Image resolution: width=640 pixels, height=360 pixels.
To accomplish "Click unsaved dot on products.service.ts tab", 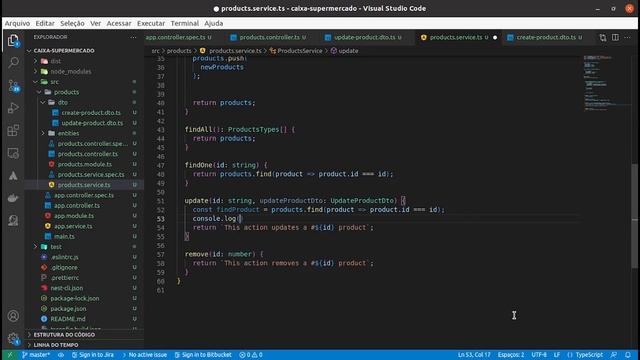I will pyautogui.click(x=495, y=38).
